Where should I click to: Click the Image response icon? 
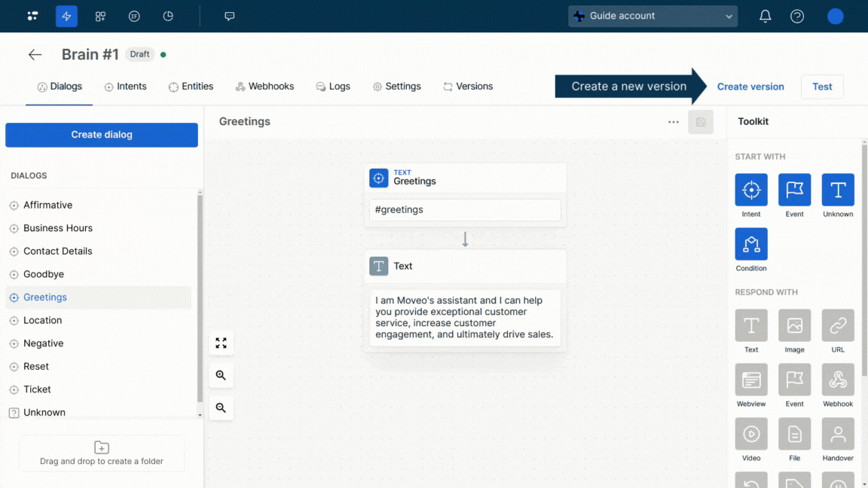click(794, 325)
